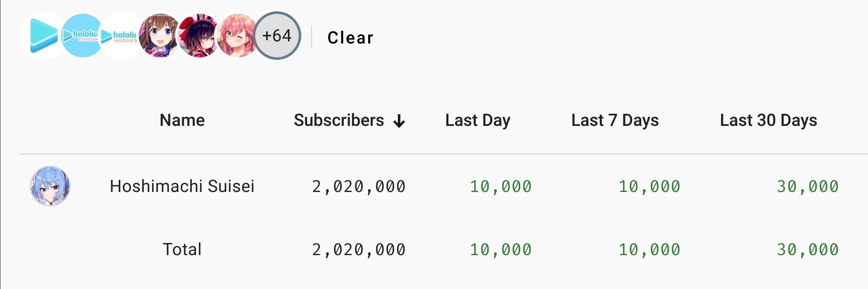
Task: Sort the table by Name column
Action: click(182, 120)
